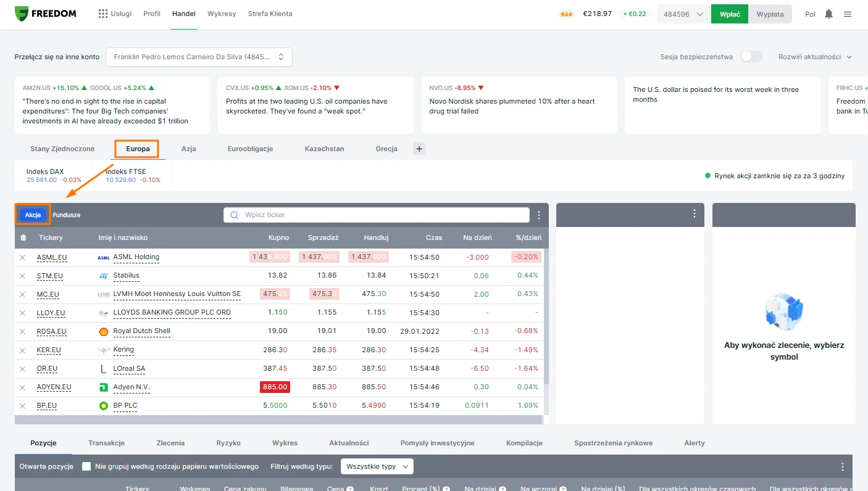Remove ADYEN.EU from the watchlist

coord(23,387)
